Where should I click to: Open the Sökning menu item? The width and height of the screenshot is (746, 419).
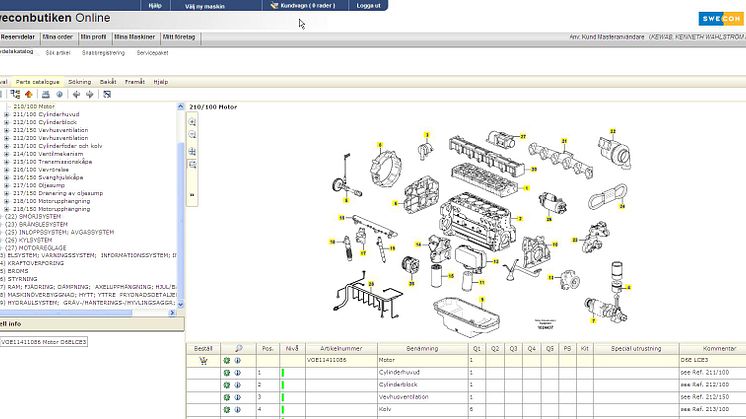[79, 82]
